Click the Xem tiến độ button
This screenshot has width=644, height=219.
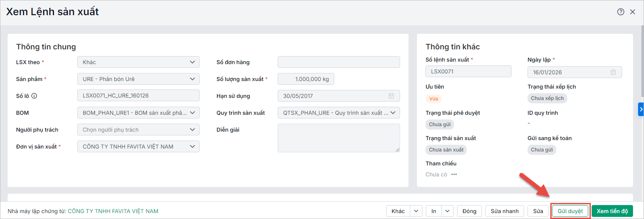pos(612,211)
